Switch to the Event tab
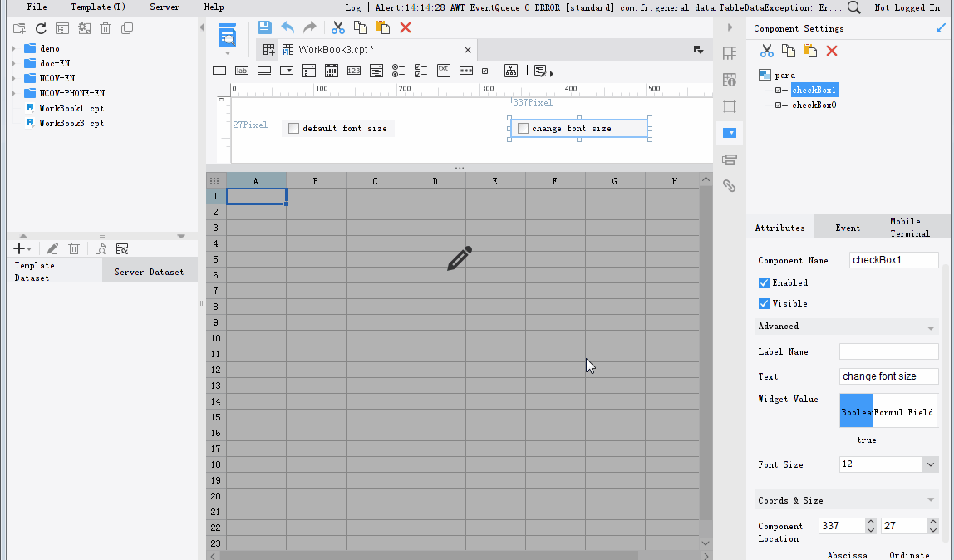954x560 pixels. click(848, 226)
